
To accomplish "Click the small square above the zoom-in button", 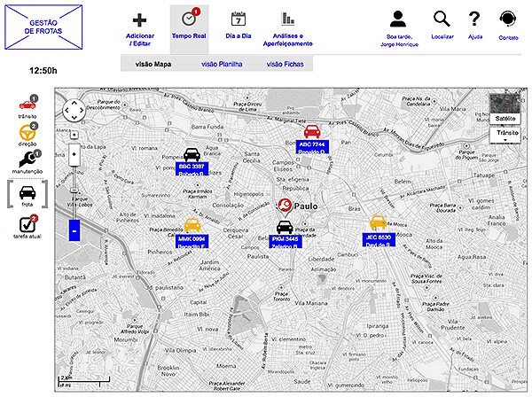I will (74, 135).
